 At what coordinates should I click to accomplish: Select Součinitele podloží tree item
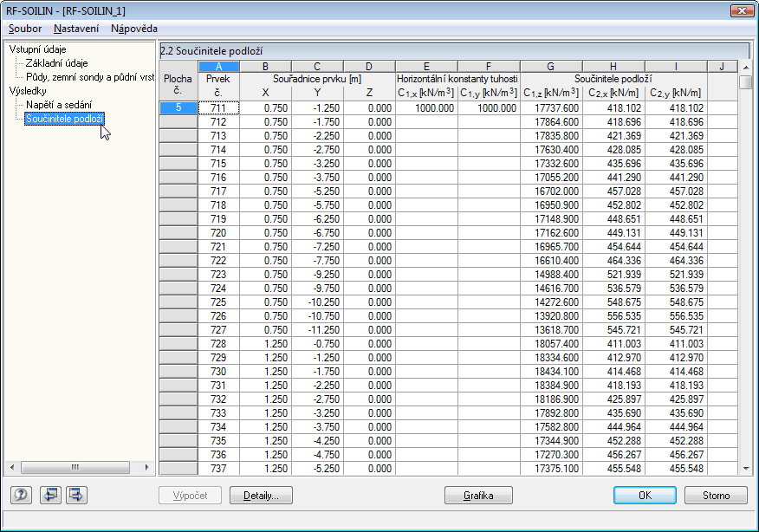click(64, 119)
